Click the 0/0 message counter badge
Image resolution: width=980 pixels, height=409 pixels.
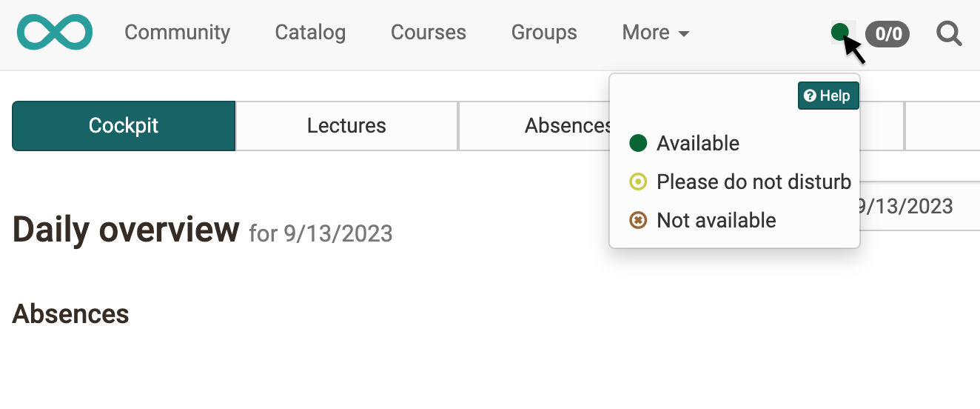887,33
